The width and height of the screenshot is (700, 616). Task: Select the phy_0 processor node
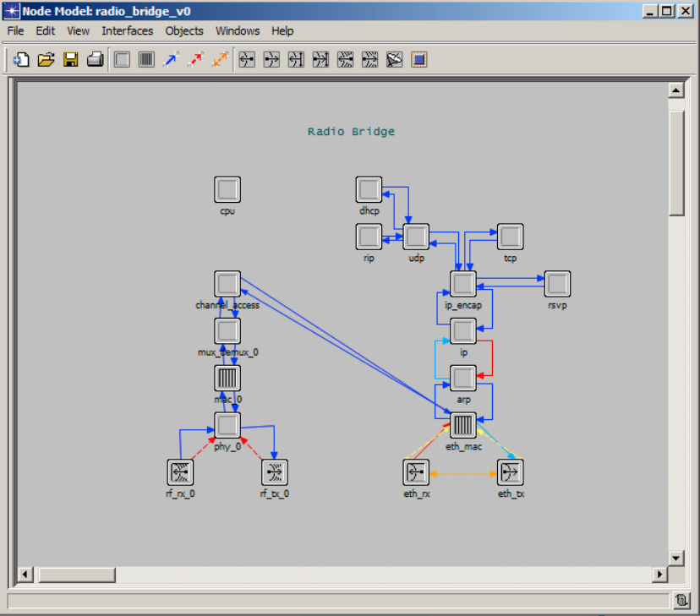227,425
